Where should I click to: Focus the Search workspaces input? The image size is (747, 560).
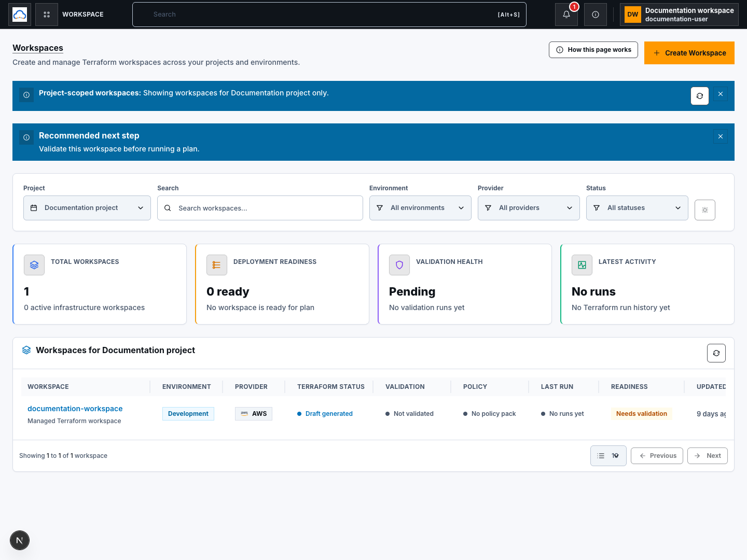click(260, 208)
